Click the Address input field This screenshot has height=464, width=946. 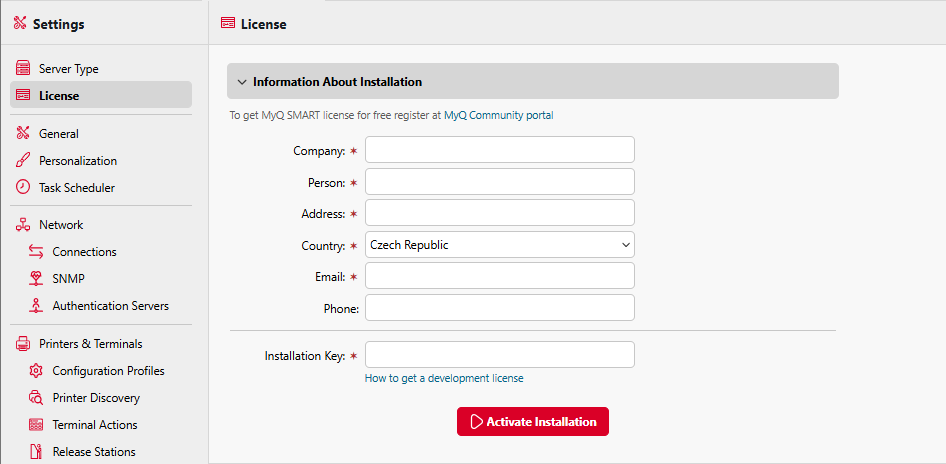coord(500,213)
